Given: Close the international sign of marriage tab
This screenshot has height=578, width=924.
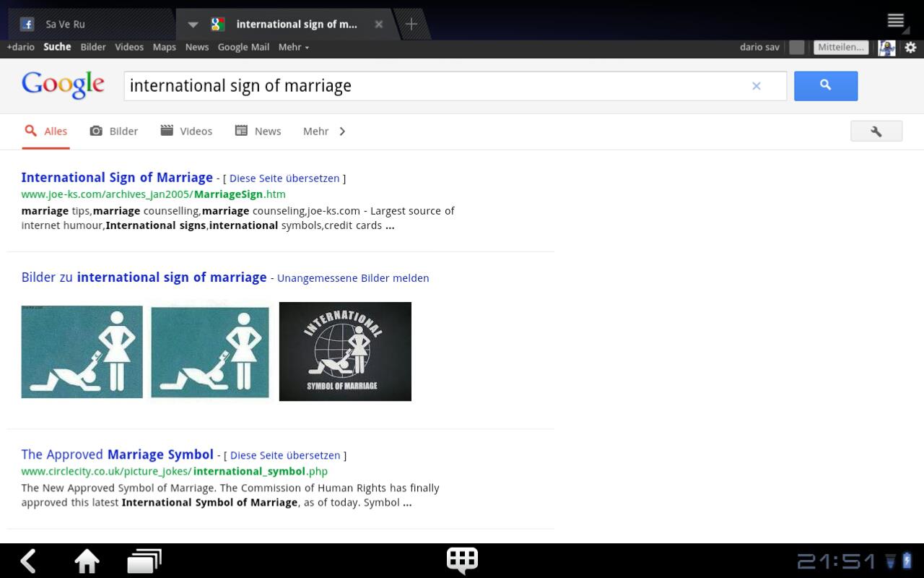Looking at the screenshot, I should [378, 24].
